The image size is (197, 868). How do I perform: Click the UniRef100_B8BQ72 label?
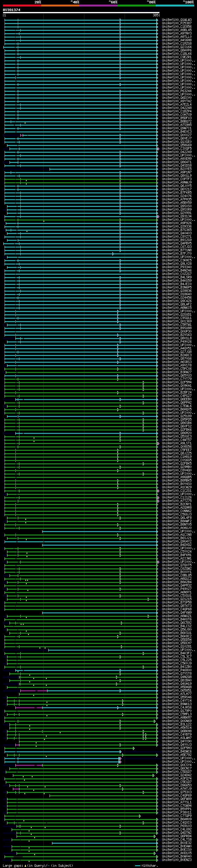[x=177, y=121]
